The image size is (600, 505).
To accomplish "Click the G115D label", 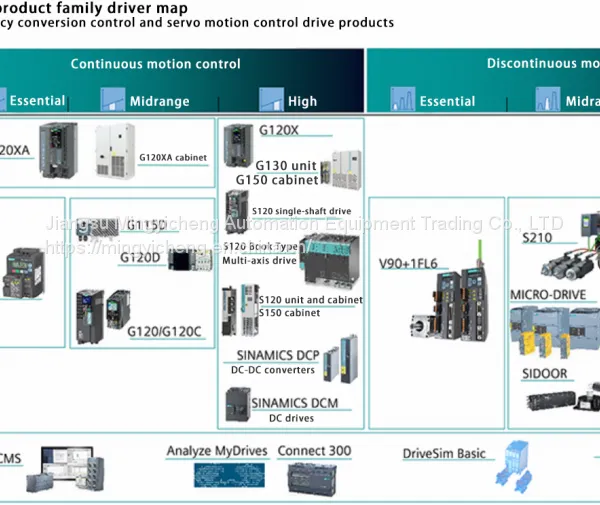I will pos(147,225).
